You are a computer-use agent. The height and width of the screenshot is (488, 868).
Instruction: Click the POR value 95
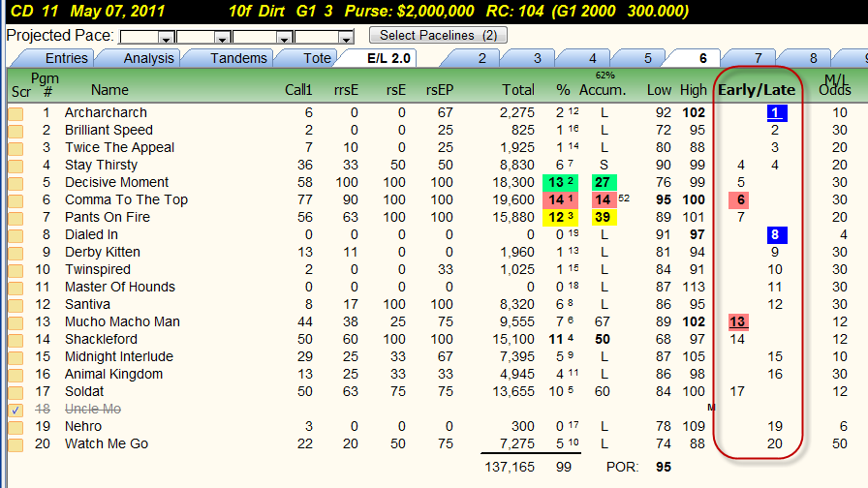click(664, 467)
